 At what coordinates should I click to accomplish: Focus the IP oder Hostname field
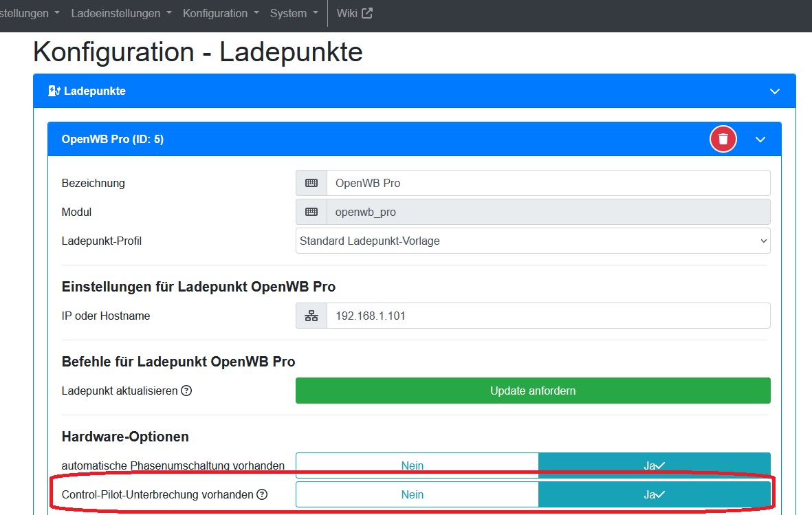click(x=549, y=316)
